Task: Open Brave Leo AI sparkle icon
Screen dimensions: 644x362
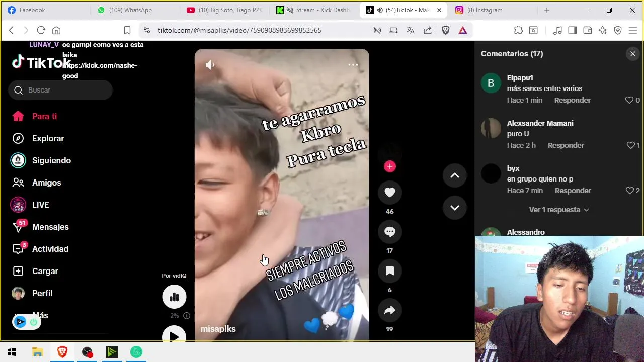Action: [x=603, y=30]
